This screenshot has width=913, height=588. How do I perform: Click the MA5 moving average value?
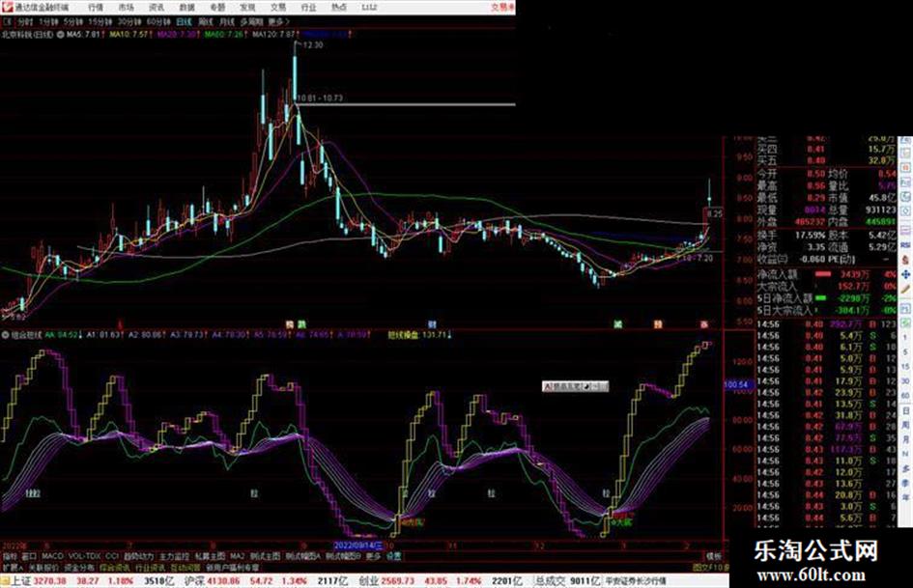pyautogui.click(x=83, y=35)
